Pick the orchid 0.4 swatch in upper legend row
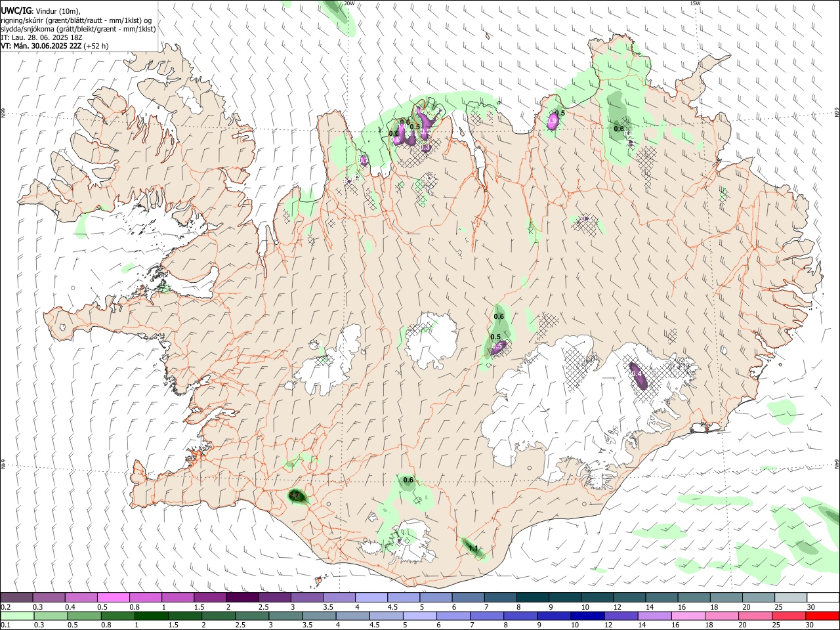Image resolution: width=840 pixels, height=630 pixels. [81, 597]
